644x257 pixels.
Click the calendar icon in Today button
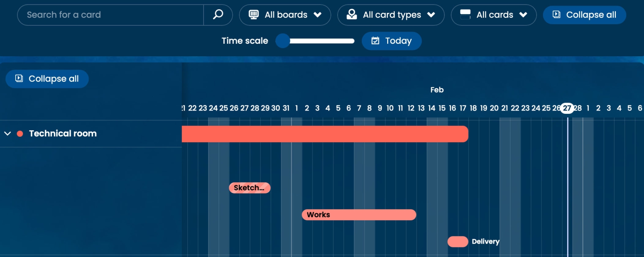(x=375, y=41)
